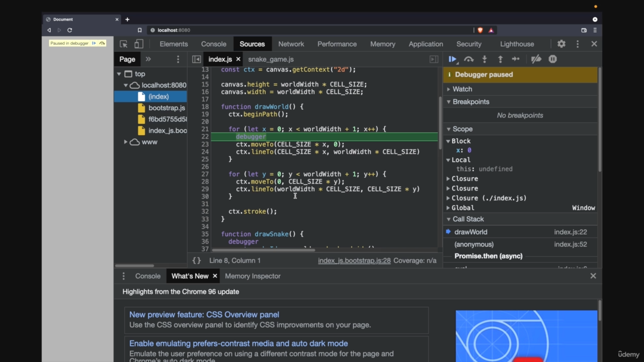Collapse the Breakpoints section
Image resolution: width=644 pixels, height=362 pixels.
pyautogui.click(x=470, y=102)
